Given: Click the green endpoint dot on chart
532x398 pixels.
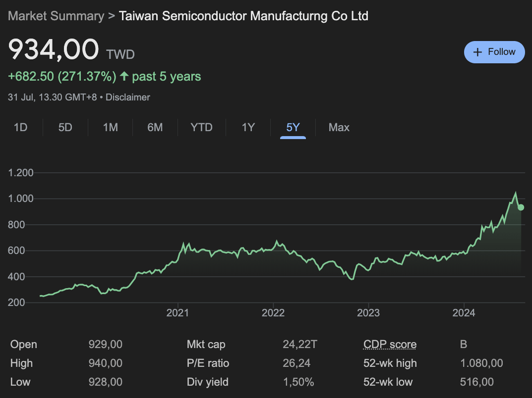Looking at the screenshot, I should pos(521,207).
